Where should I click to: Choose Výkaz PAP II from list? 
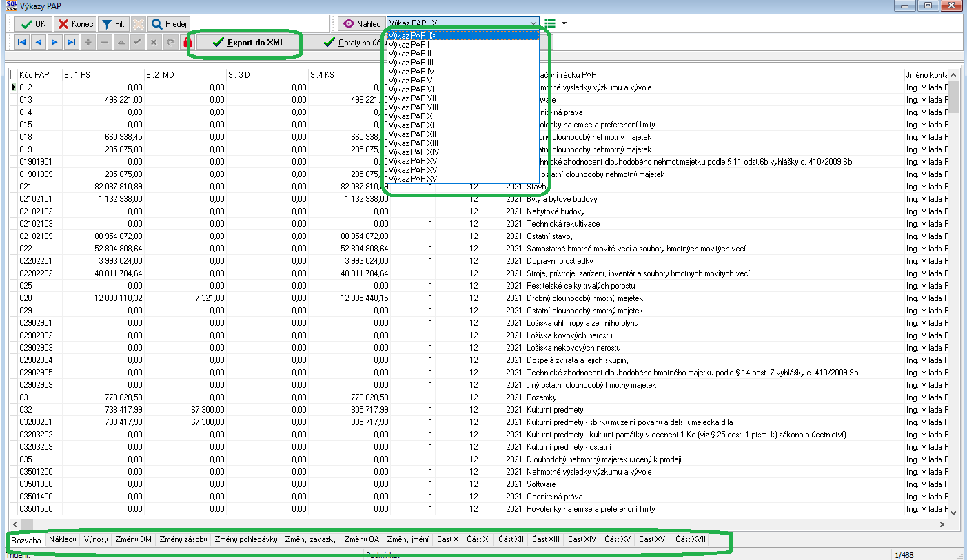pos(463,53)
